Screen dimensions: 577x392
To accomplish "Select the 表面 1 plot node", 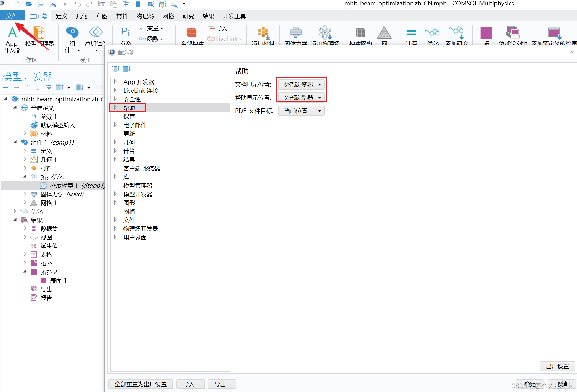I will tap(58, 280).
